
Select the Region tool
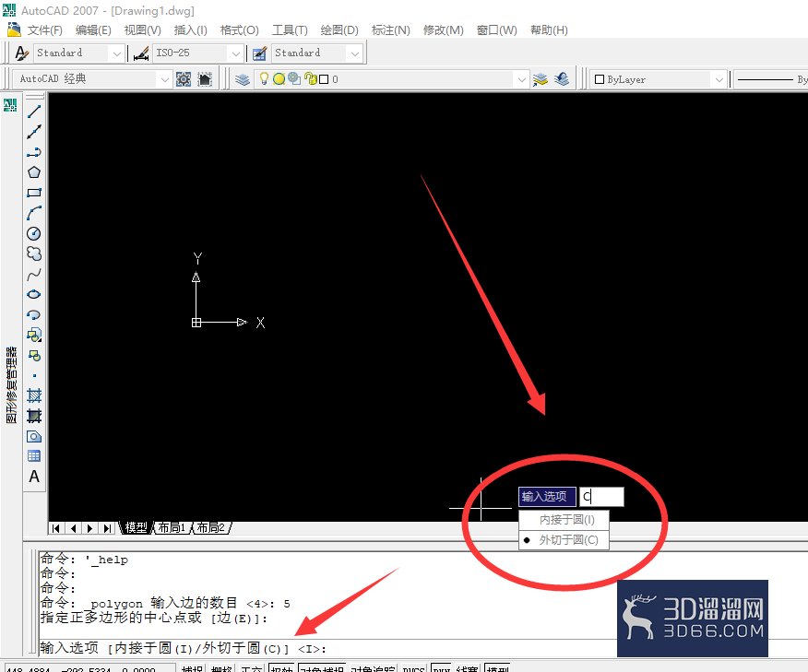(34, 436)
